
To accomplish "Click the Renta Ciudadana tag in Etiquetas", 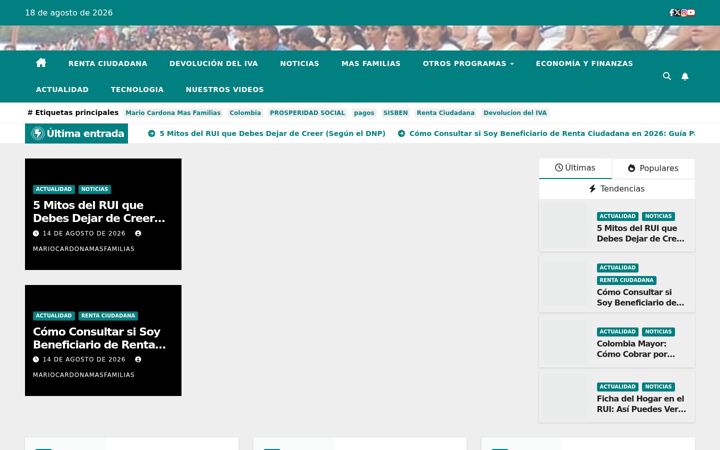I will click(445, 113).
